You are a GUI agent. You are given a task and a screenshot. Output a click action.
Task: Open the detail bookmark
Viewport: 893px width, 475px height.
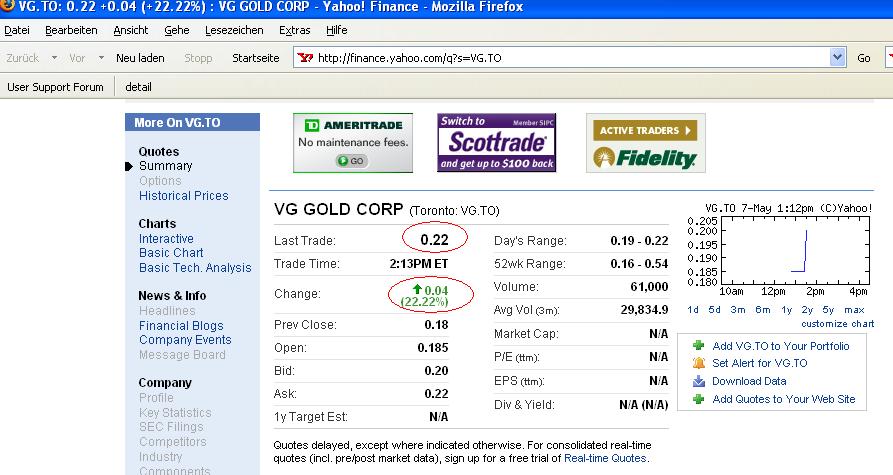coord(138,87)
